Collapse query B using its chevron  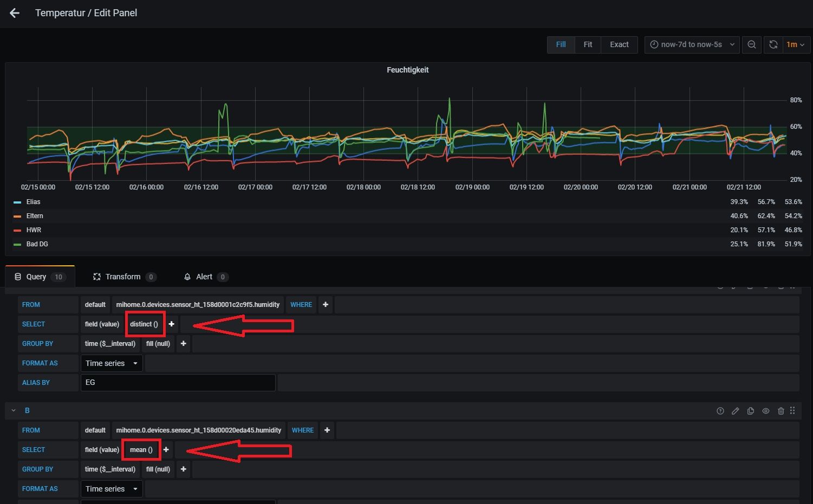click(14, 410)
